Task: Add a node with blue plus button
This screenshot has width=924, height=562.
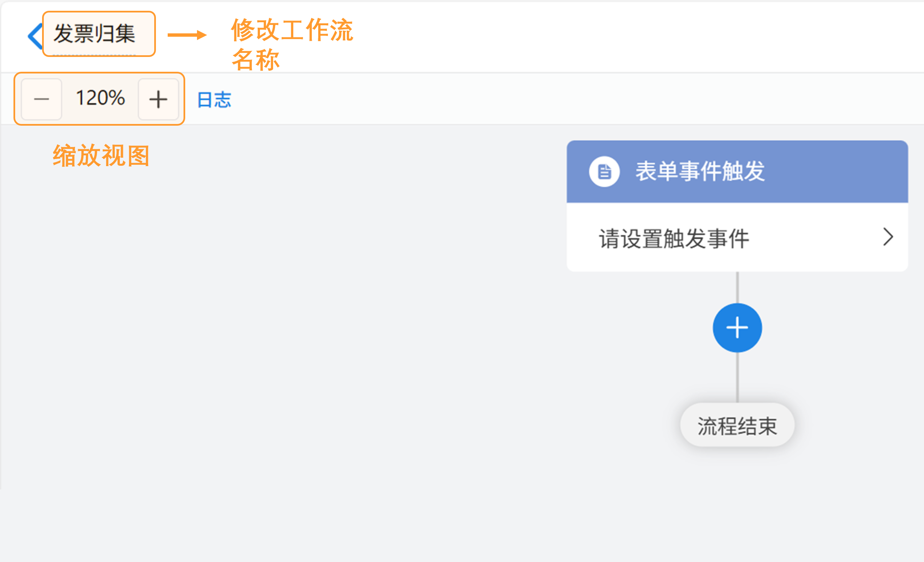Action: (x=737, y=327)
